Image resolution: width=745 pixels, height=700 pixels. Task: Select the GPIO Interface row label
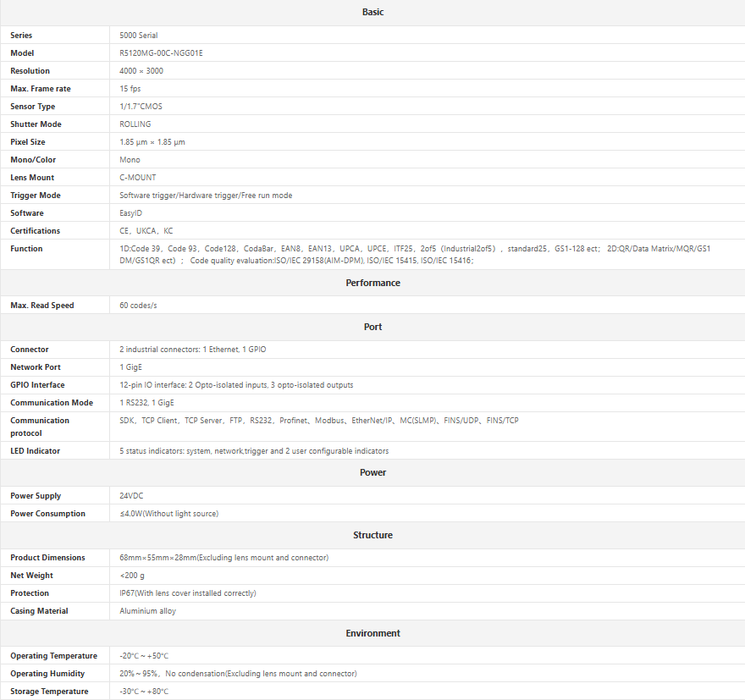point(37,385)
